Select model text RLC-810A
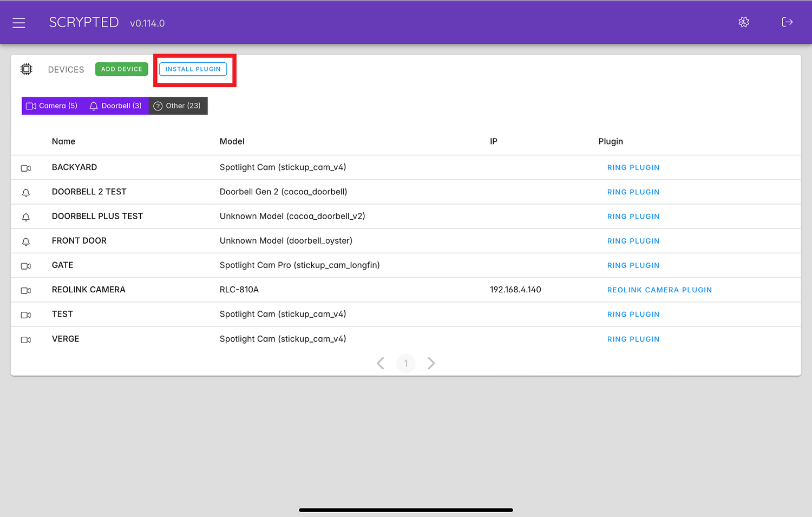This screenshot has width=812, height=517. click(239, 290)
